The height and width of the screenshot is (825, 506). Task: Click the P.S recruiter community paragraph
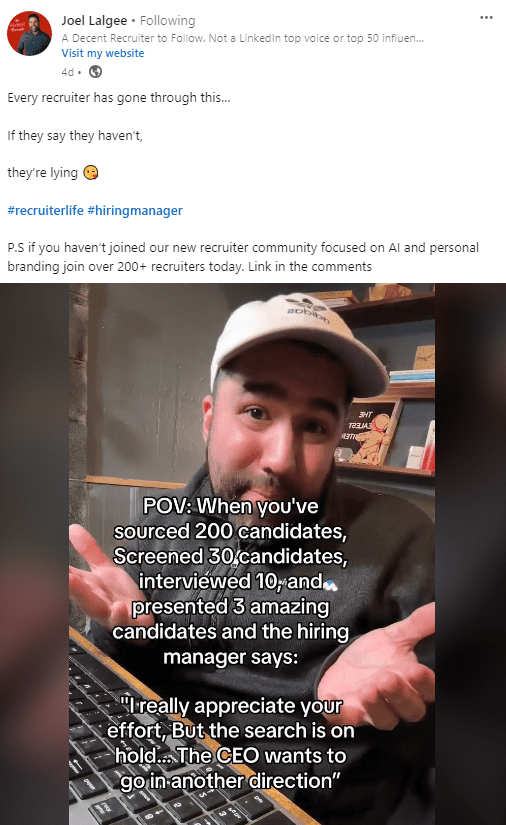pyautogui.click(x=243, y=257)
